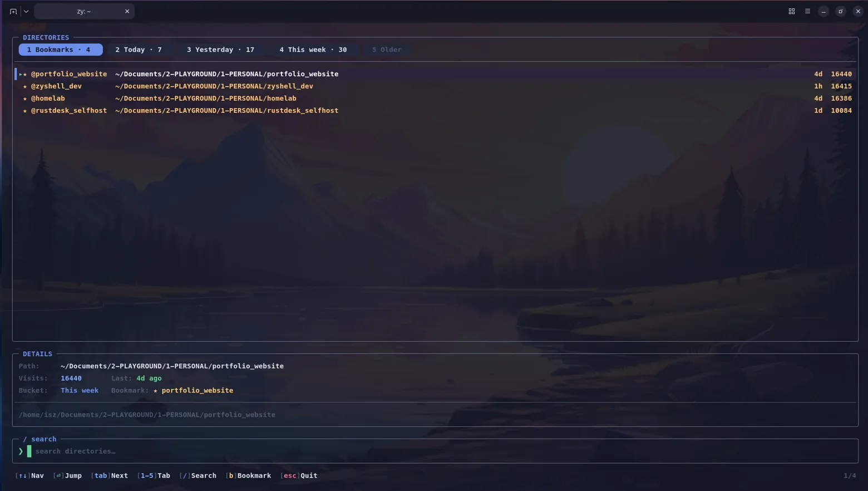Select the @homelab bookmark row

435,98
